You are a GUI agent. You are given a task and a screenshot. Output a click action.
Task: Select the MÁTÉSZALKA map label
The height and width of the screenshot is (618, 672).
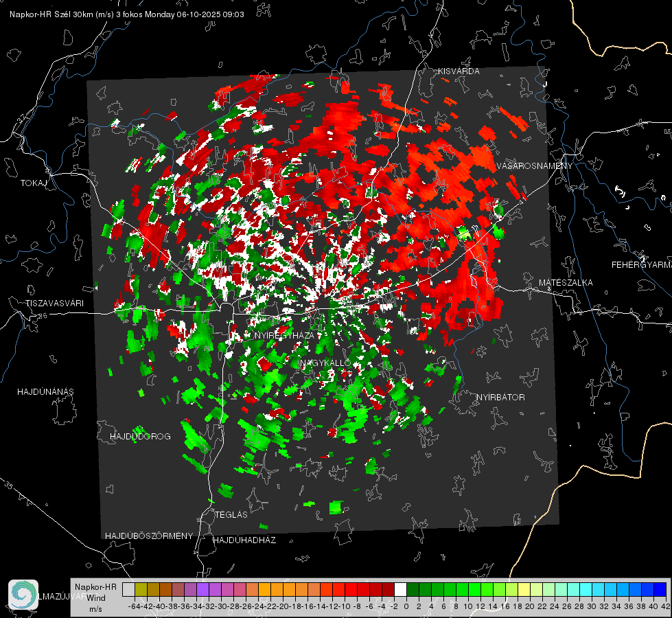566,283
